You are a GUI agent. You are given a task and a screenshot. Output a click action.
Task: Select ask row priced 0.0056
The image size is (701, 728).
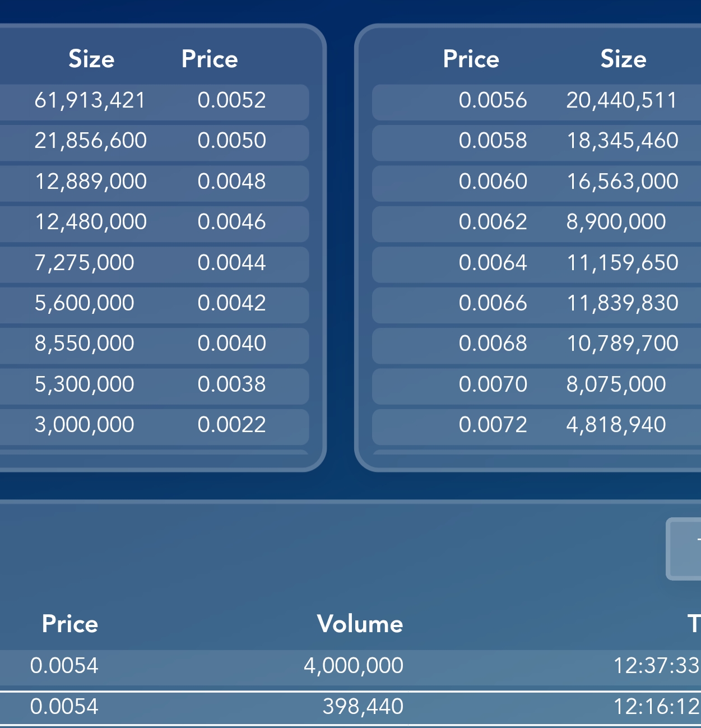[536, 103]
